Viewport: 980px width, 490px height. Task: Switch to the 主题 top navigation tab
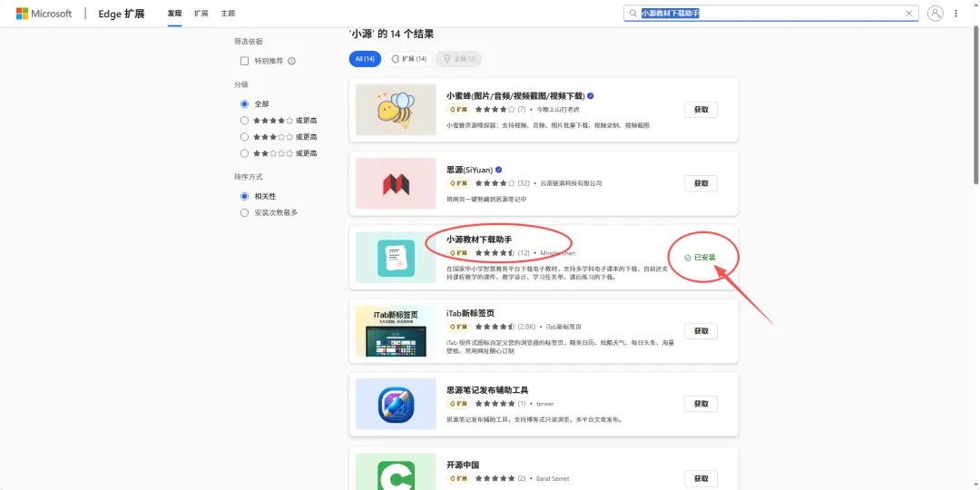228,13
